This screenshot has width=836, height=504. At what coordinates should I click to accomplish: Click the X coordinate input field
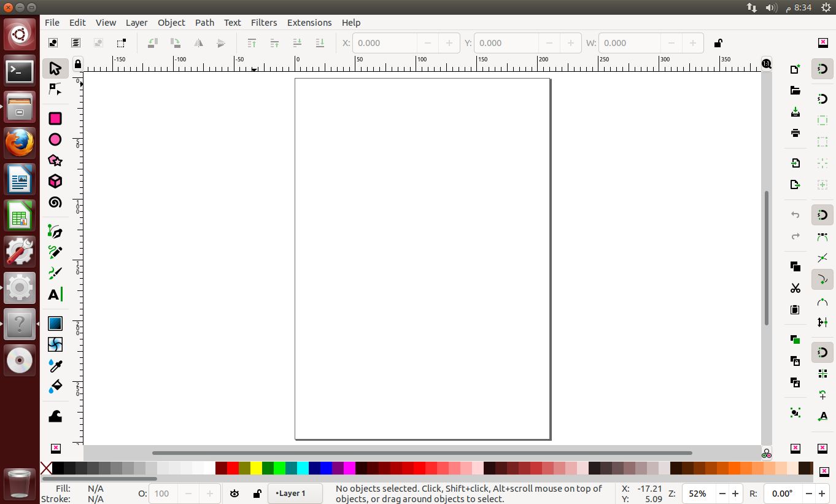tap(385, 43)
